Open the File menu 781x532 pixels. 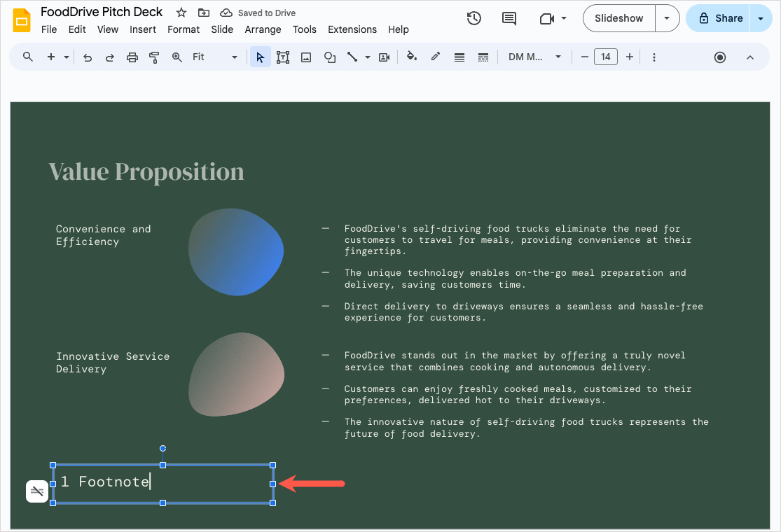point(49,29)
